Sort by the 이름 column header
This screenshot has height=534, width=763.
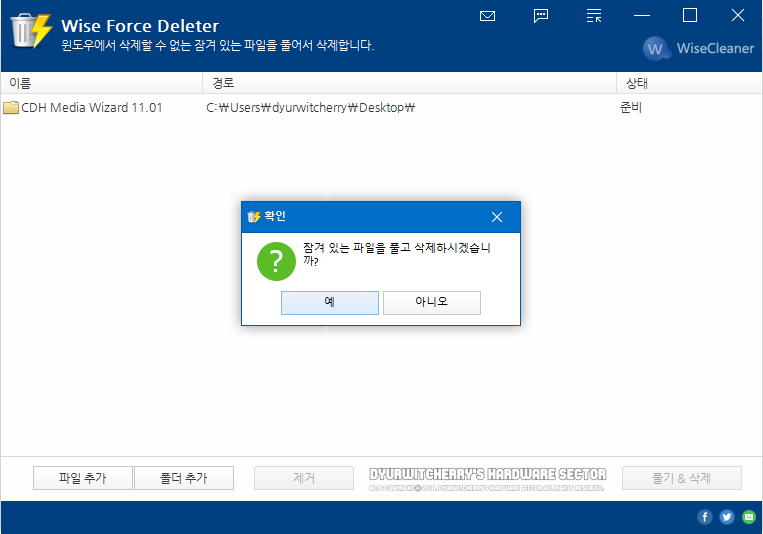coord(101,83)
